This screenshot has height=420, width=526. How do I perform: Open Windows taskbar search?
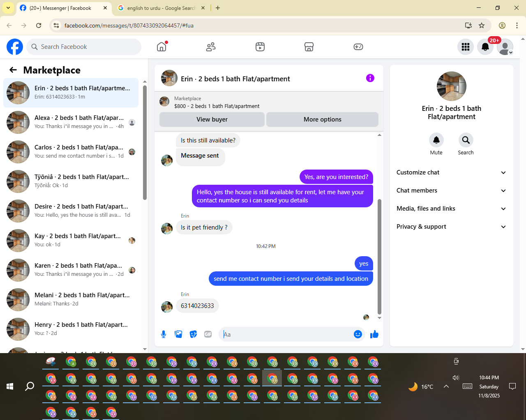[x=30, y=386]
